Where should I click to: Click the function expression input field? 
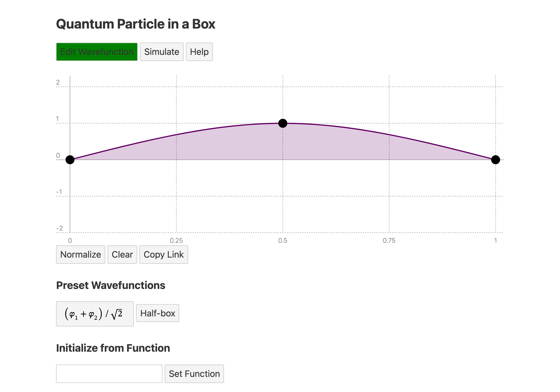(109, 374)
